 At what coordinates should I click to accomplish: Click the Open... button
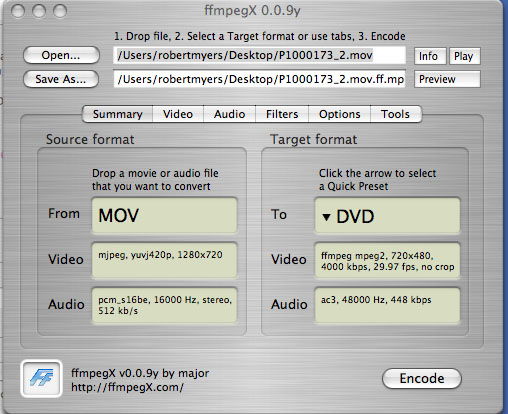click(61, 55)
